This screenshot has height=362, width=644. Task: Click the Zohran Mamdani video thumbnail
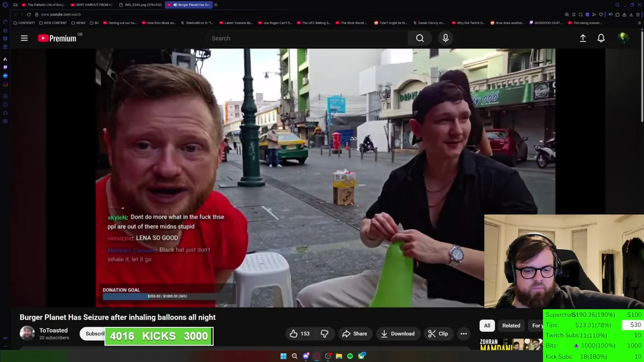click(x=511, y=345)
